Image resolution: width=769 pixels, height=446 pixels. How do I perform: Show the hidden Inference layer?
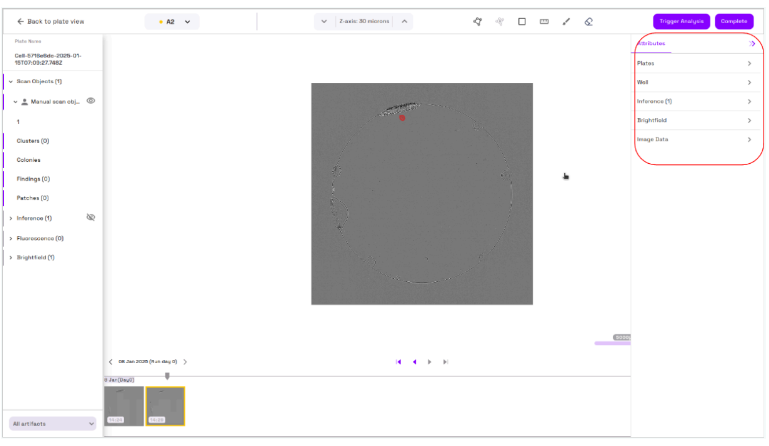pos(91,217)
